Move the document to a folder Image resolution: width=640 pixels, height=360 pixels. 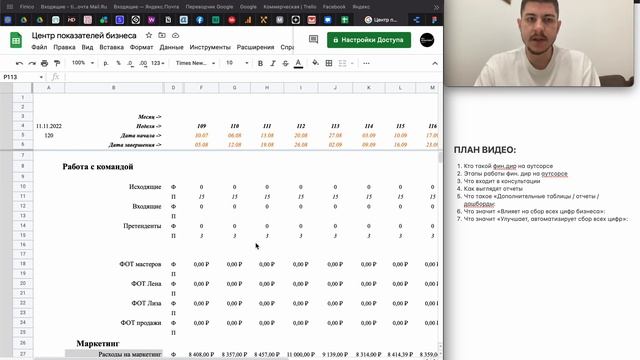pyautogui.click(x=162, y=36)
